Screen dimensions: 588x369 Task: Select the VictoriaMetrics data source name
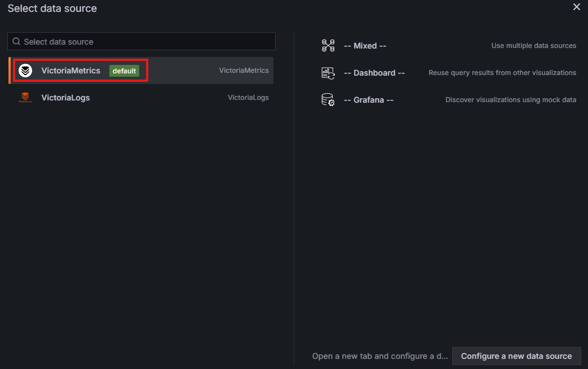70,71
